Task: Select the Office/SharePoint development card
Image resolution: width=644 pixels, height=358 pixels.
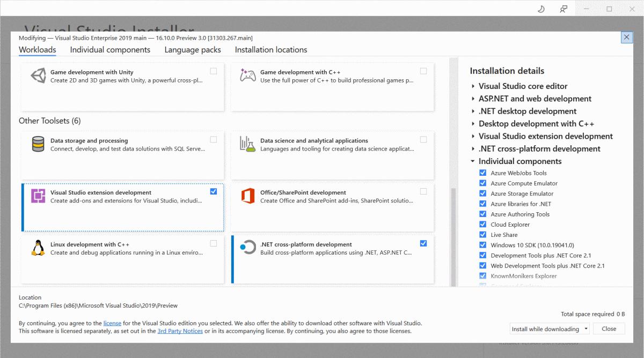Action: [332, 207]
